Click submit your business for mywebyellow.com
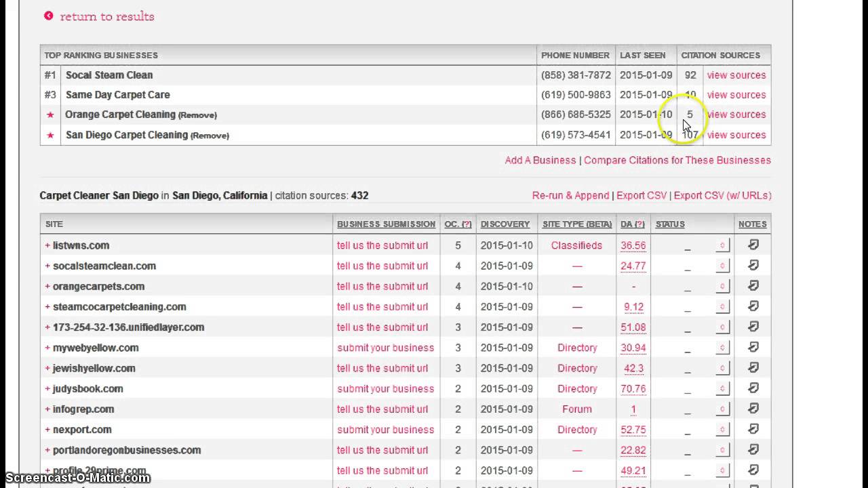This screenshot has width=868, height=488. [x=385, y=348]
